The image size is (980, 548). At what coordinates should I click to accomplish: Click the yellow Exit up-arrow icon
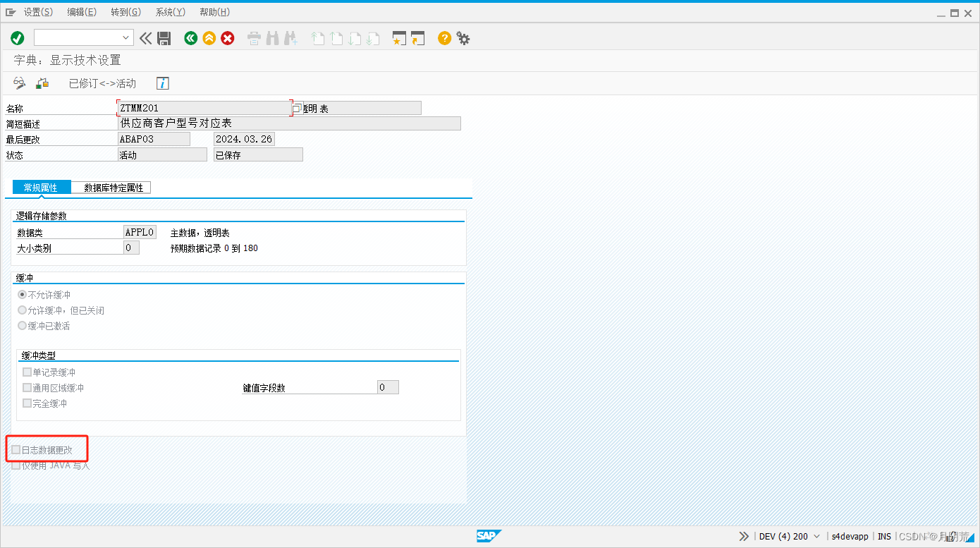[209, 38]
